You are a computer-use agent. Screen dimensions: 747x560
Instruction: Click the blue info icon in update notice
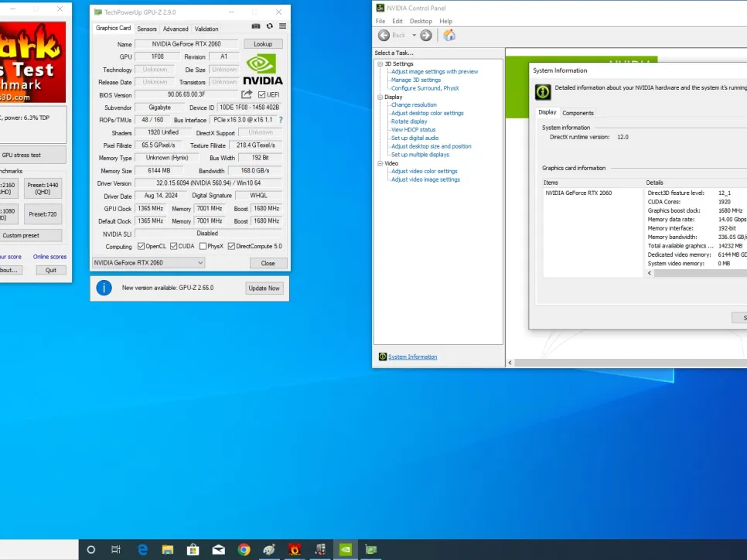[x=104, y=288]
